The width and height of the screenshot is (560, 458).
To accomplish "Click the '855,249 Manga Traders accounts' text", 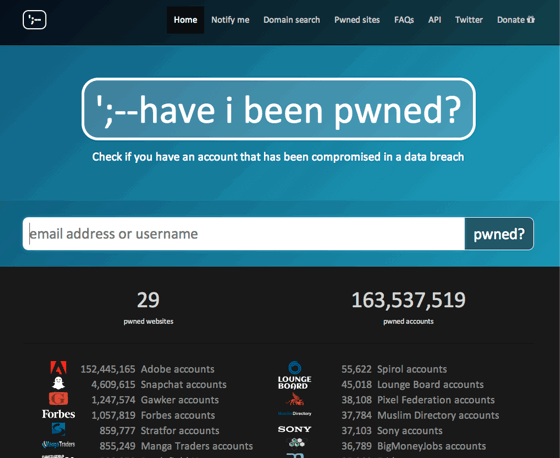I will click(176, 446).
